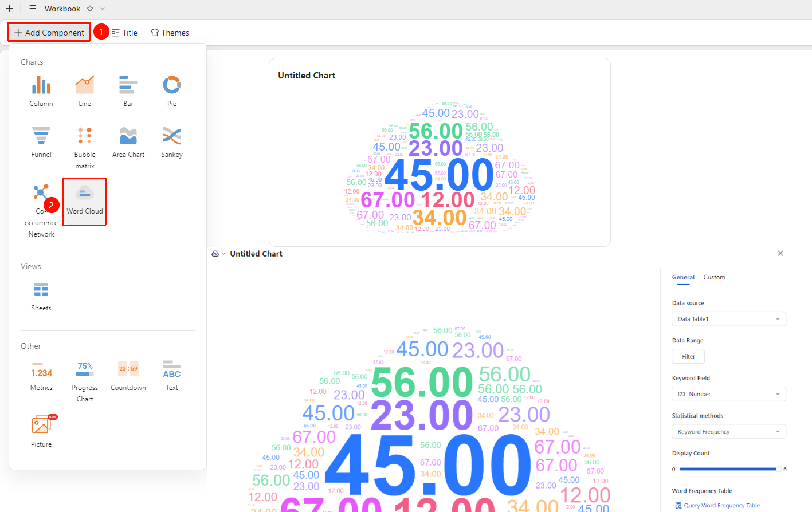Image resolution: width=812 pixels, height=512 pixels.
Task: Open the Keyword Field Number dropdown
Action: coord(729,394)
